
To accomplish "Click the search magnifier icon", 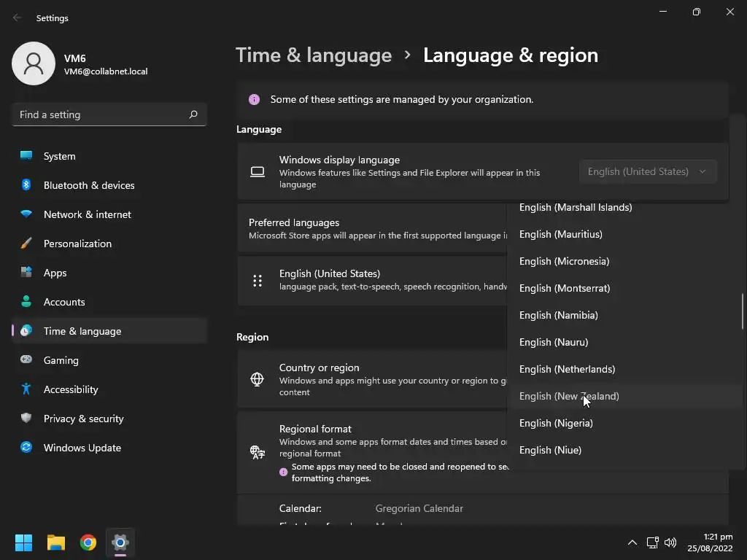I will point(193,114).
